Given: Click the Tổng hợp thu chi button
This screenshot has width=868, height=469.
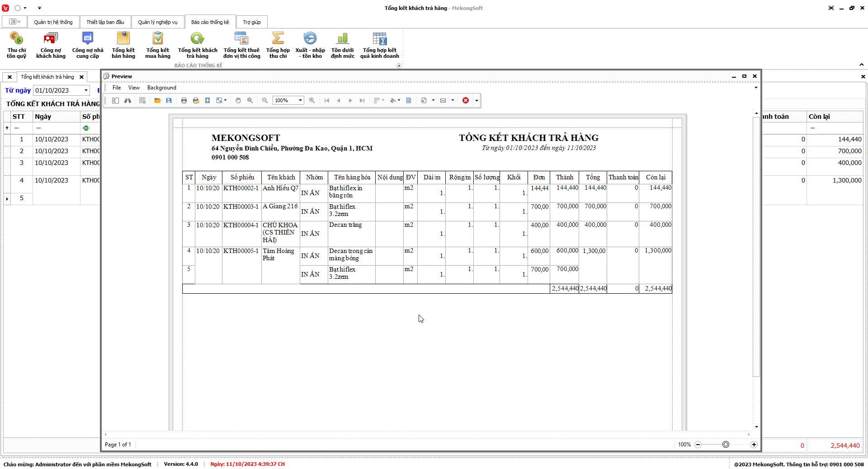Looking at the screenshot, I should [x=278, y=45].
